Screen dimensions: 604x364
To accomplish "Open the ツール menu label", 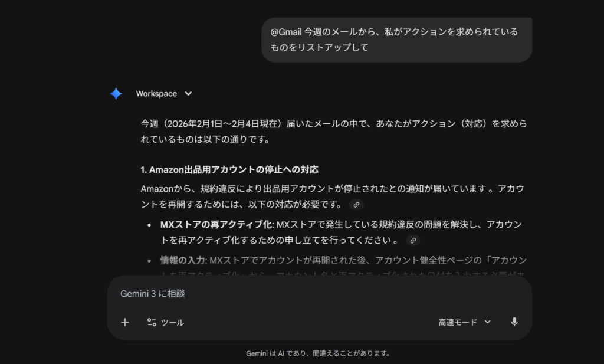I will click(x=172, y=323).
